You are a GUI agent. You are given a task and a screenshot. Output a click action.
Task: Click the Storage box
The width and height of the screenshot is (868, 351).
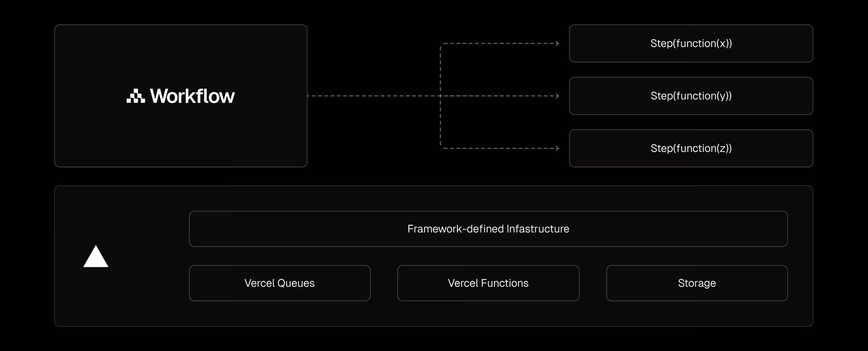(697, 283)
